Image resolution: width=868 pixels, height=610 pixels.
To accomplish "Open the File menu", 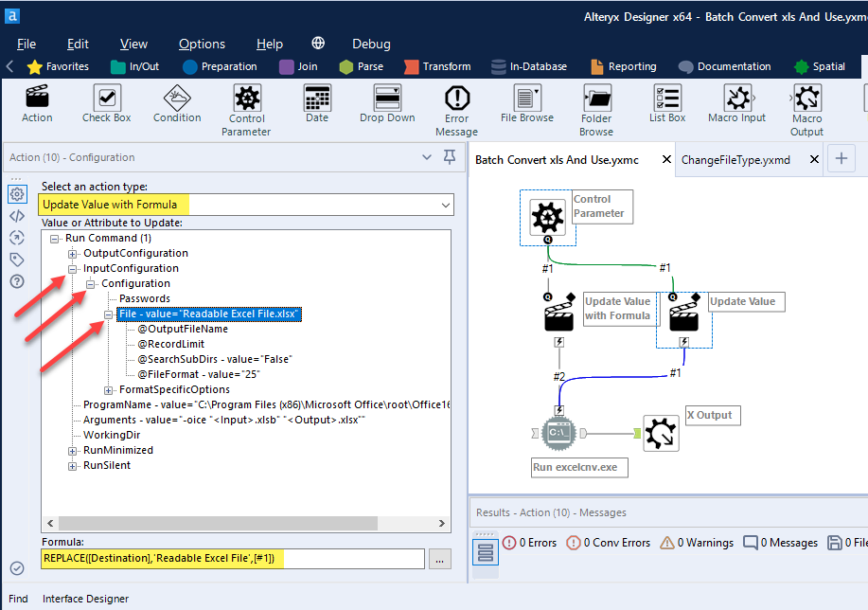I will point(27,44).
